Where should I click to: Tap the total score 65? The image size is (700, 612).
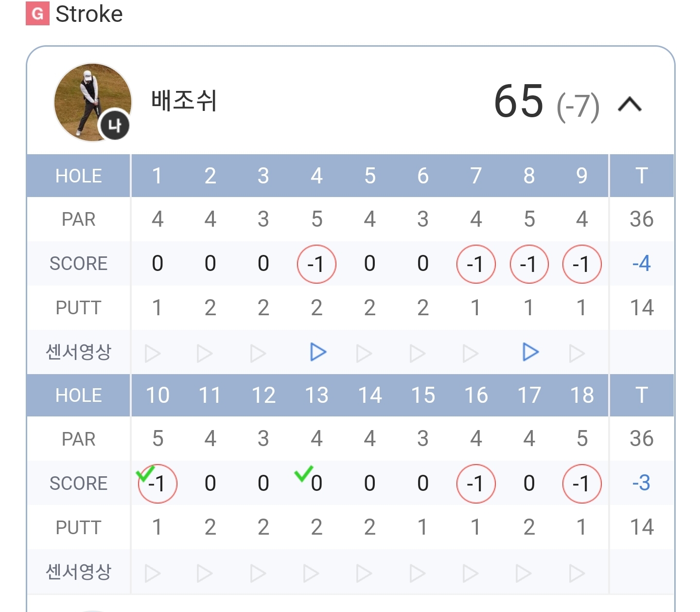pyautogui.click(x=519, y=101)
